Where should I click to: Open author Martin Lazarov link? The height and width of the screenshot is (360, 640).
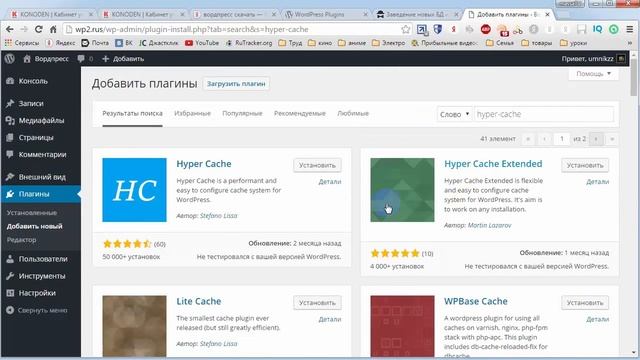tap(489, 225)
